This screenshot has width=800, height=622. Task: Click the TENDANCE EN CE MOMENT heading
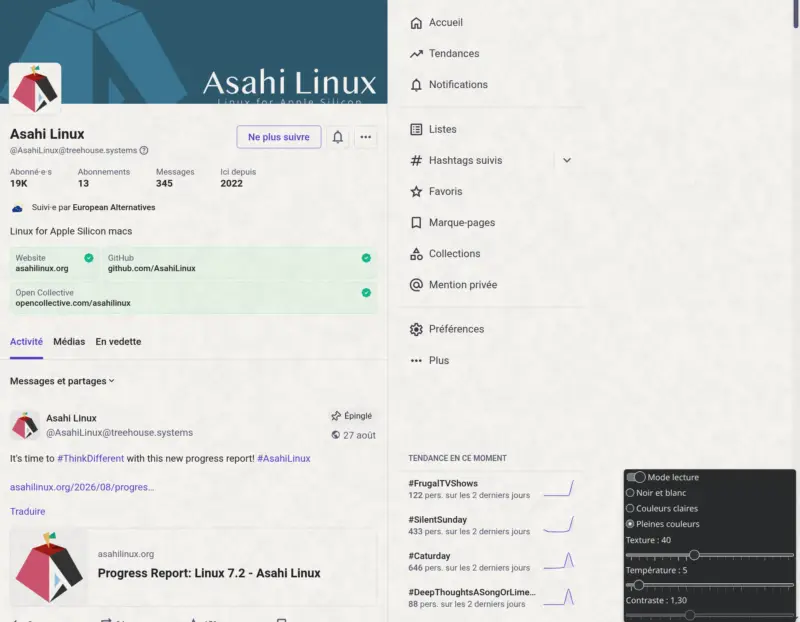[457, 458]
